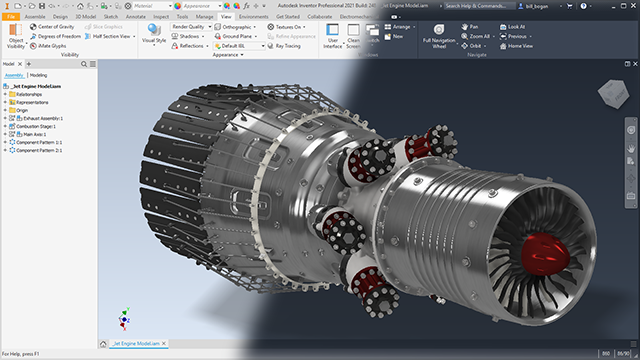Expand Relationships folder in browser

pyautogui.click(x=5, y=94)
